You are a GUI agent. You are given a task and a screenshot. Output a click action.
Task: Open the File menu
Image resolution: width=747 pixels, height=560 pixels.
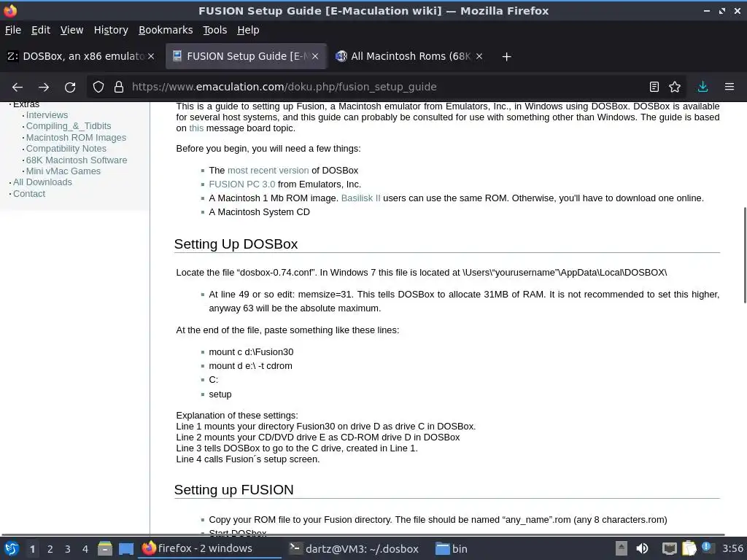pyautogui.click(x=13, y=30)
